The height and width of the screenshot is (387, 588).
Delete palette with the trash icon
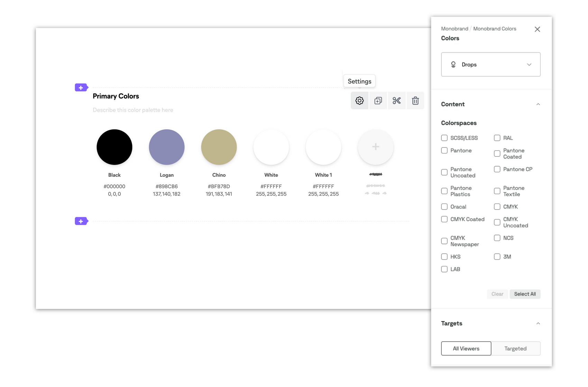(415, 101)
